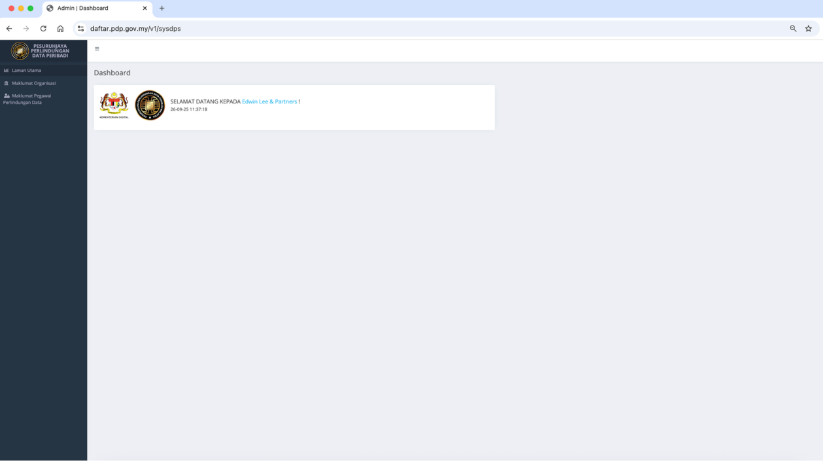Bookmark this page with star icon

coord(808,28)
